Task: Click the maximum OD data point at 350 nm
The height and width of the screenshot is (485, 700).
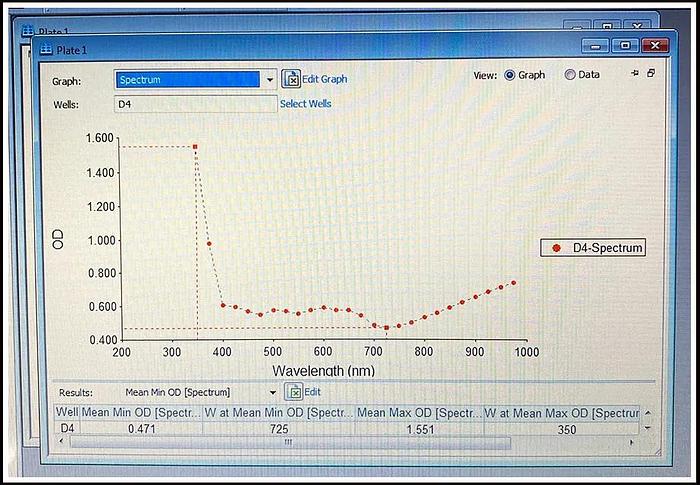Action: click(x=195, y=146)
